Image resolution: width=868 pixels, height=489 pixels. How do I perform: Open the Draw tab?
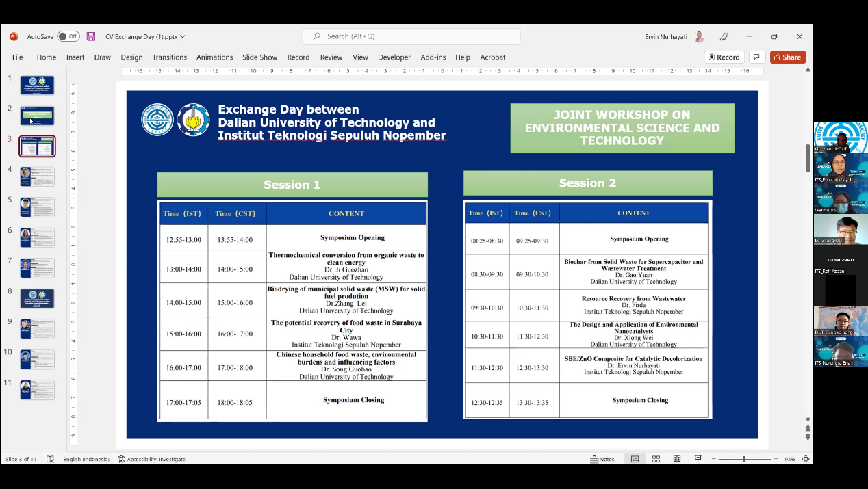pos(103,57)
